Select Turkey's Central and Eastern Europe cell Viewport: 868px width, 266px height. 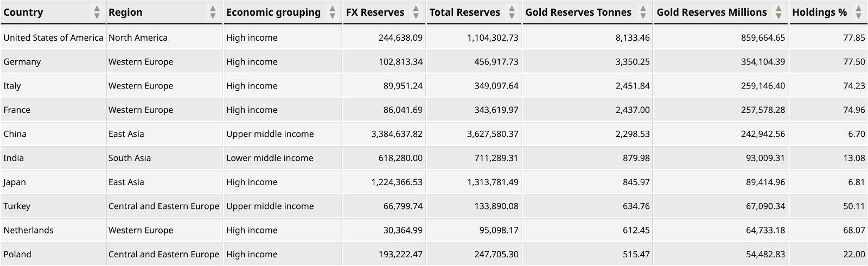[x=164, y=206]
